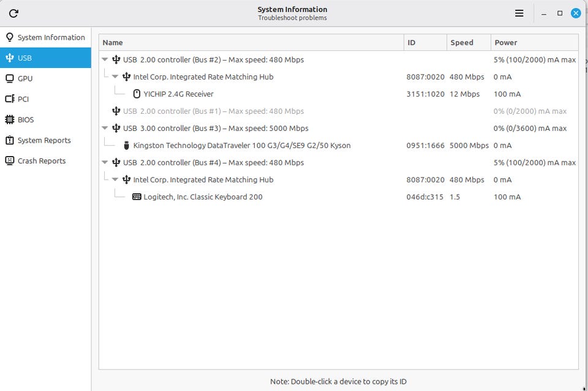Image resolution: width=588 pixels, height=391 pixels.
Task: Click the hub icon under the Bus #2 controller
Action: (126, 76)
